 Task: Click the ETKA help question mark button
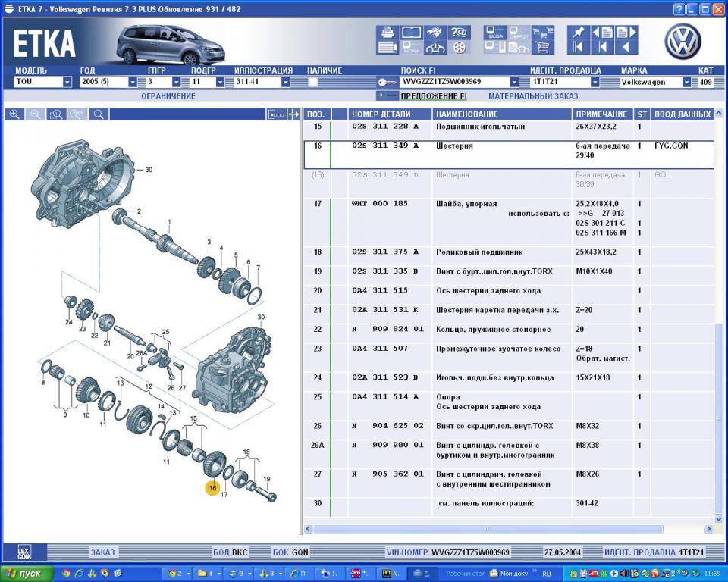(x=679, y=9)
